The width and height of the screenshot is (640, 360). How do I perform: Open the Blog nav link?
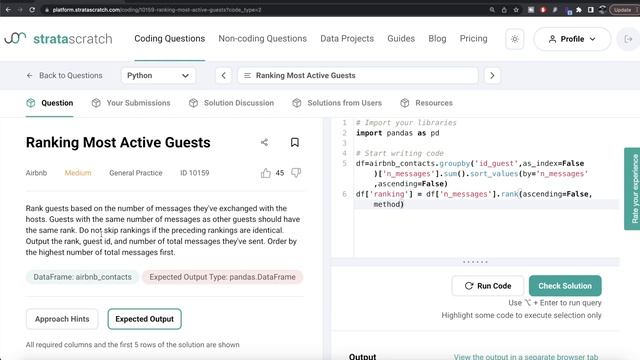[x=437, y=38]
